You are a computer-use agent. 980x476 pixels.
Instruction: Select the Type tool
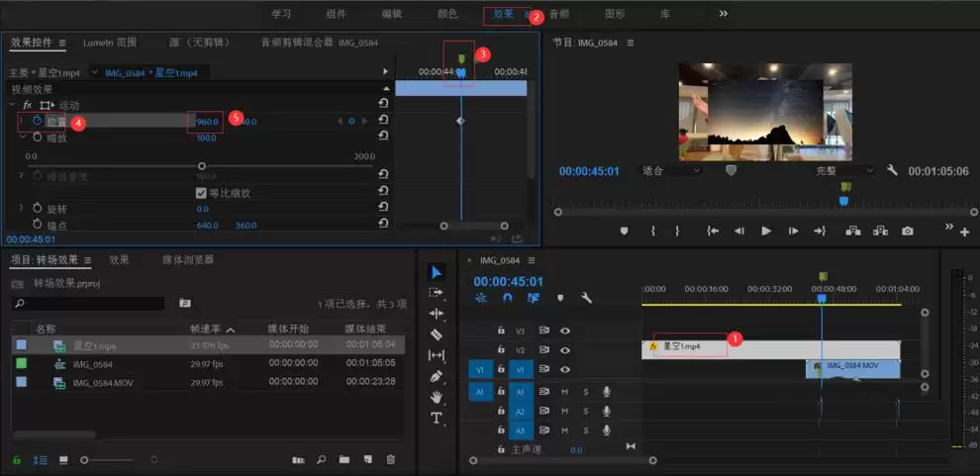[x=437, y=418]
